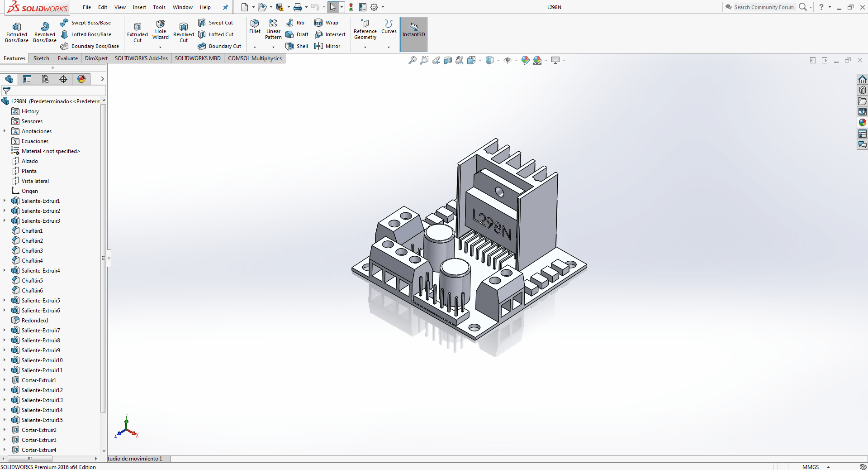Image resolution: width=868 pixels, height=470 pixels.
Task: Select the Chaflán3 feature
Action: click(32, 250)
